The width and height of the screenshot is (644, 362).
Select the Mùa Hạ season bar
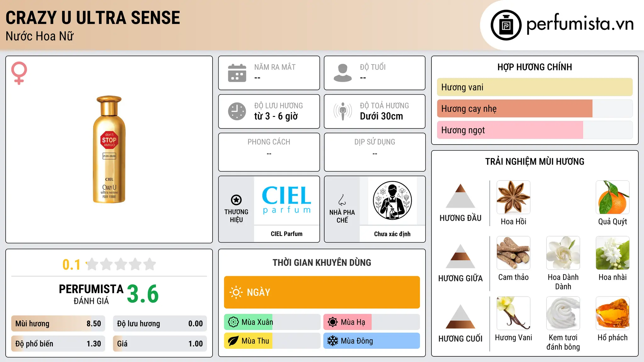coord(372,322)
